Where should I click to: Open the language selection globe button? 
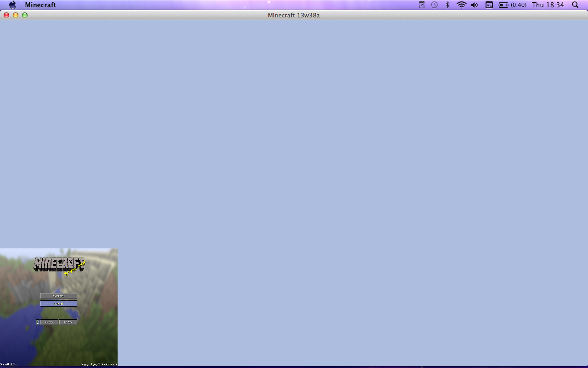tap(38, 322)
